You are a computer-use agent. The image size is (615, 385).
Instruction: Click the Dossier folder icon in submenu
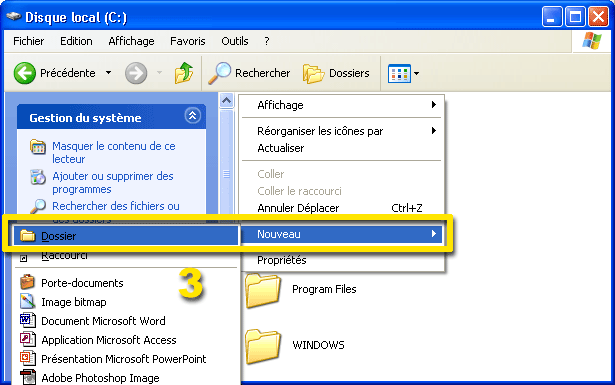27,236
